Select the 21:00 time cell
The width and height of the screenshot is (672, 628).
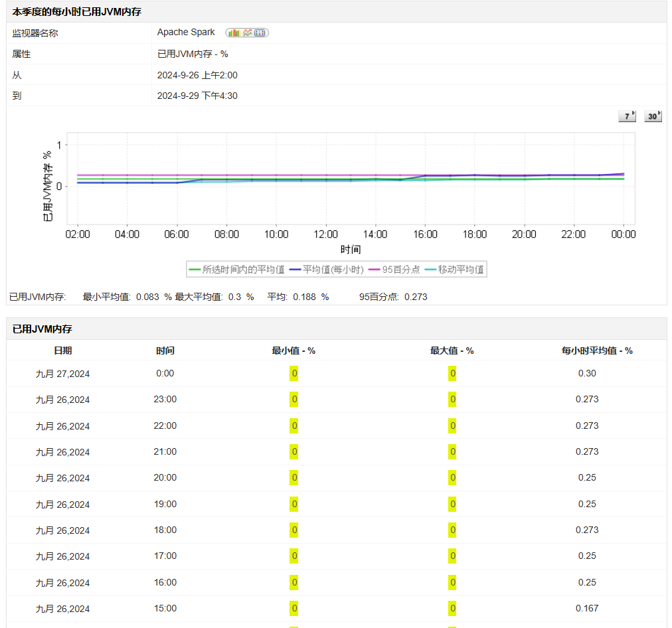[x=165, y=451]
